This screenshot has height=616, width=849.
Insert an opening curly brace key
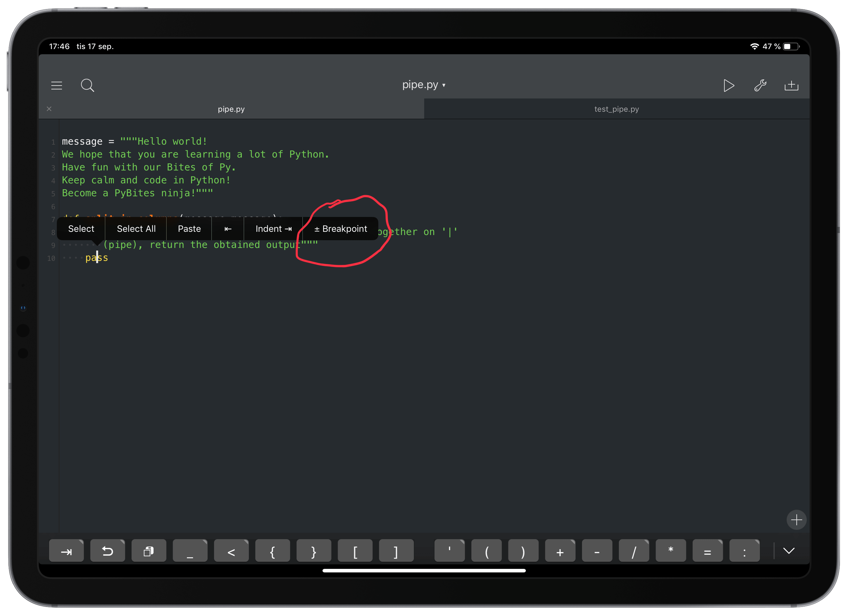point(272,551)
